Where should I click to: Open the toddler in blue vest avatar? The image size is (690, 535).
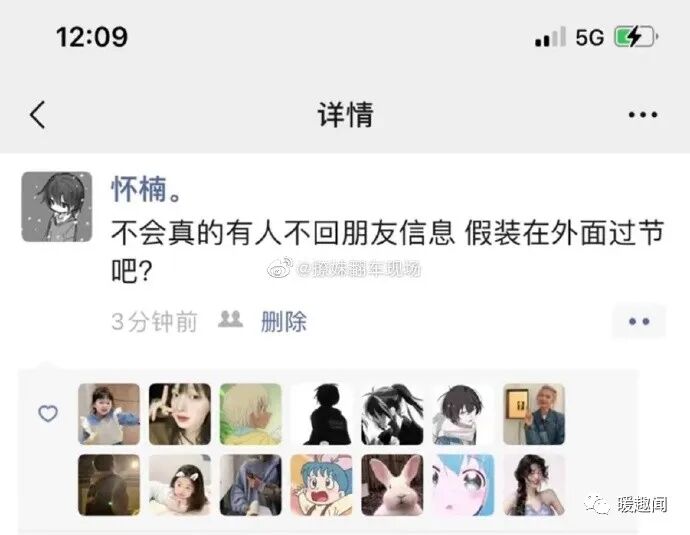[x=109, y=414]
